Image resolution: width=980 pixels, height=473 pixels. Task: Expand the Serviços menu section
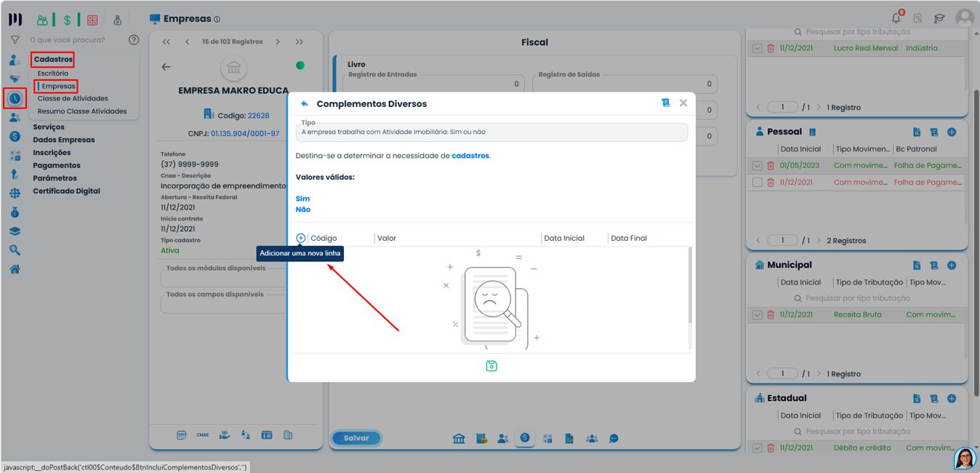click(49, 127)
